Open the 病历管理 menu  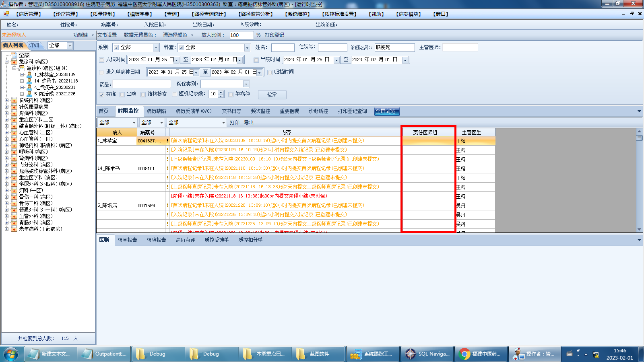29,14
